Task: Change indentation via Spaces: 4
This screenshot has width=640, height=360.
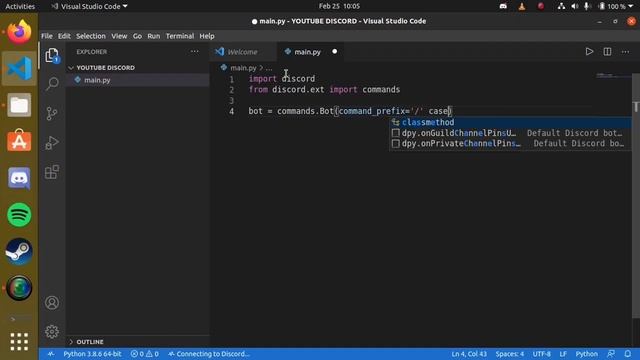Action: 509,354
